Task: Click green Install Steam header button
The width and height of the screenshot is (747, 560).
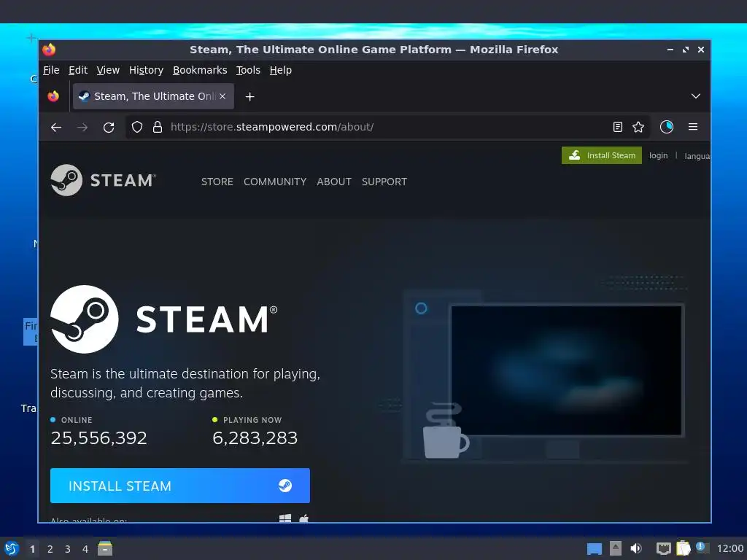Action: point(602,155)
